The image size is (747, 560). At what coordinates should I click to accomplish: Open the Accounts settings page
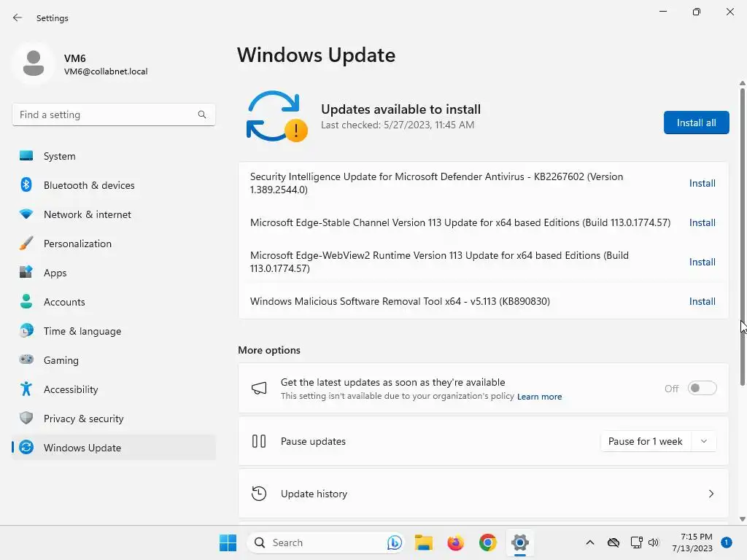(113, 301)
